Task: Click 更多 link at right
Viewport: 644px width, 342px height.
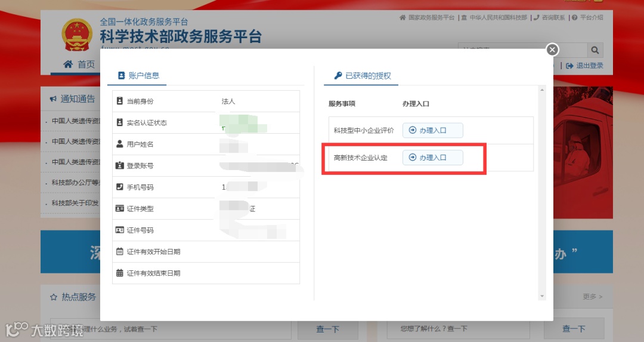Action: coord(593,297)
